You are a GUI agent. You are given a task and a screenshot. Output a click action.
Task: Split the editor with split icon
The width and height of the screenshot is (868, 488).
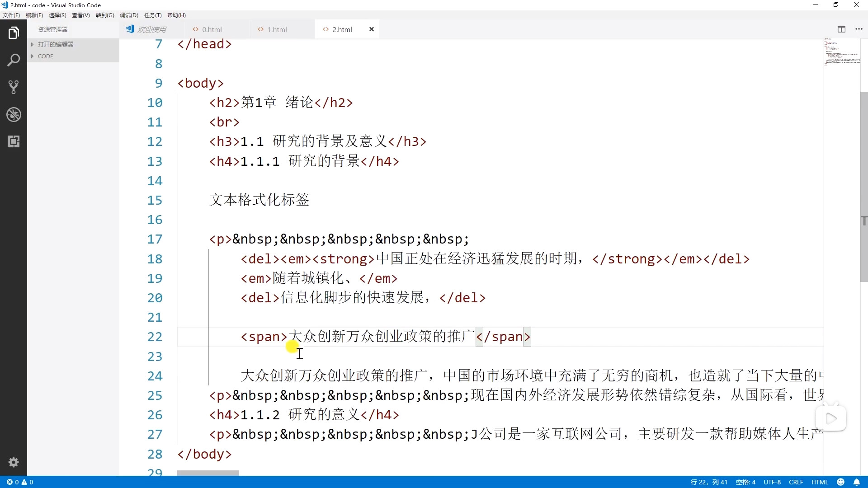coord(841,29)
